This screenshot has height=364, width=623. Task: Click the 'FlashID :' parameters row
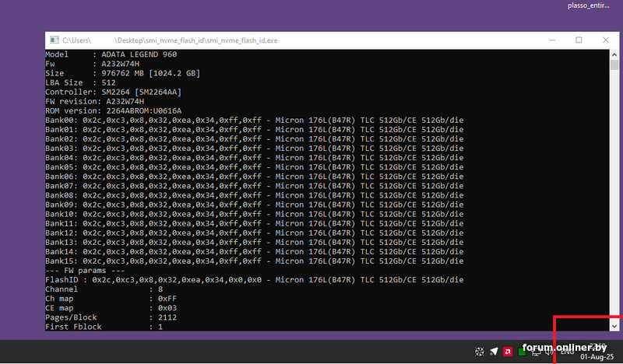pos(255,280)
